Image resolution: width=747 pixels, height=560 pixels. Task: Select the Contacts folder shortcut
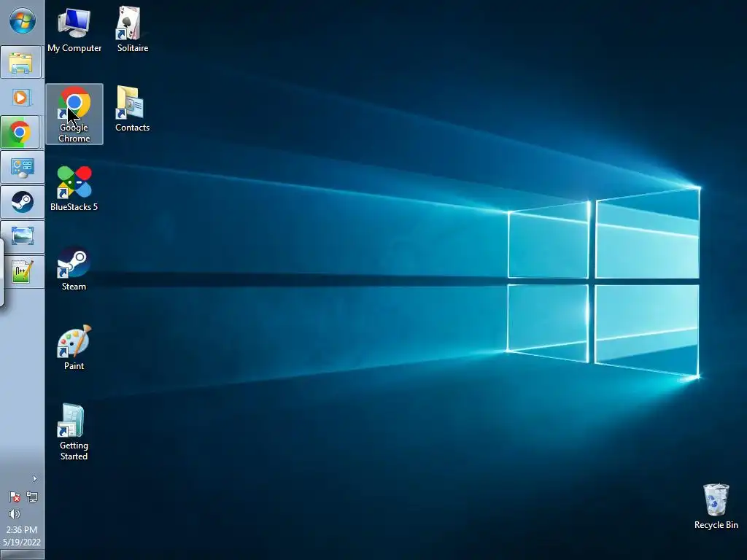[x=133, y=109]
